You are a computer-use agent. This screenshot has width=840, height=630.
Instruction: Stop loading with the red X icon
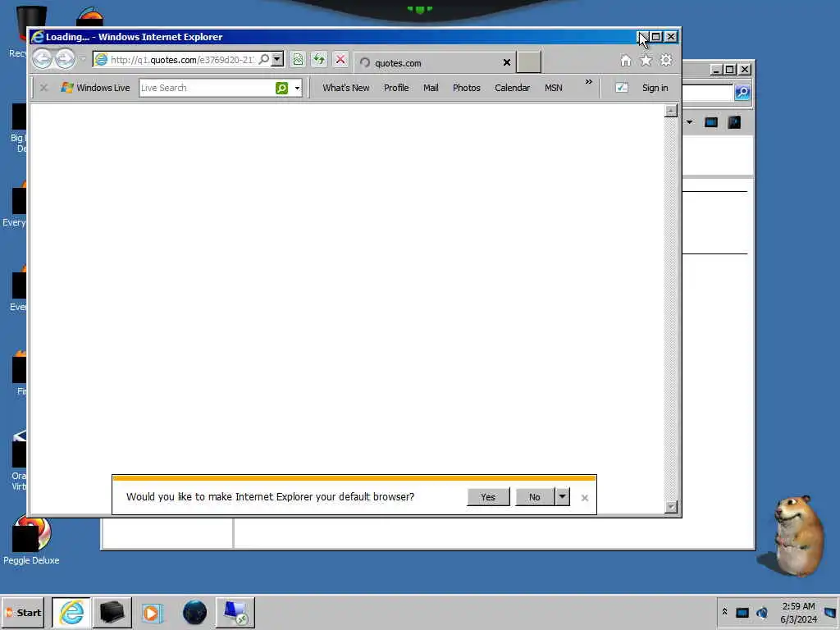coord(340,59)
